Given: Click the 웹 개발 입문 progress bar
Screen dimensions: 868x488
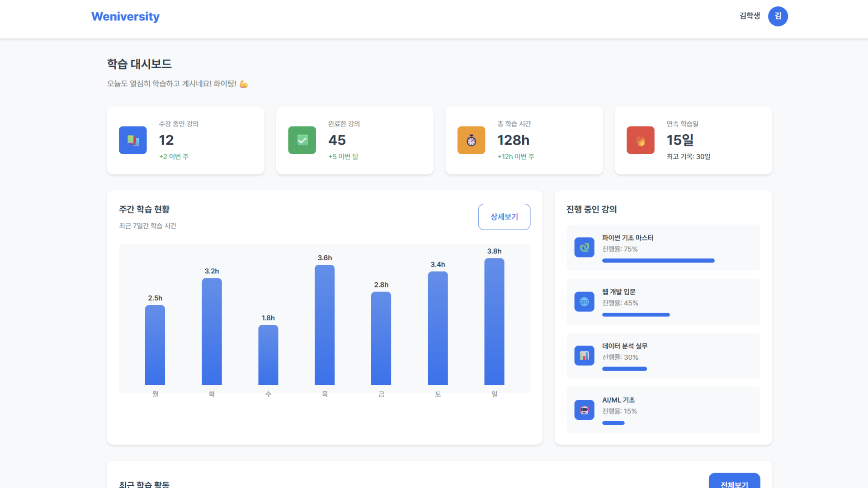Looking at the screenshot, I should [636, 315].
